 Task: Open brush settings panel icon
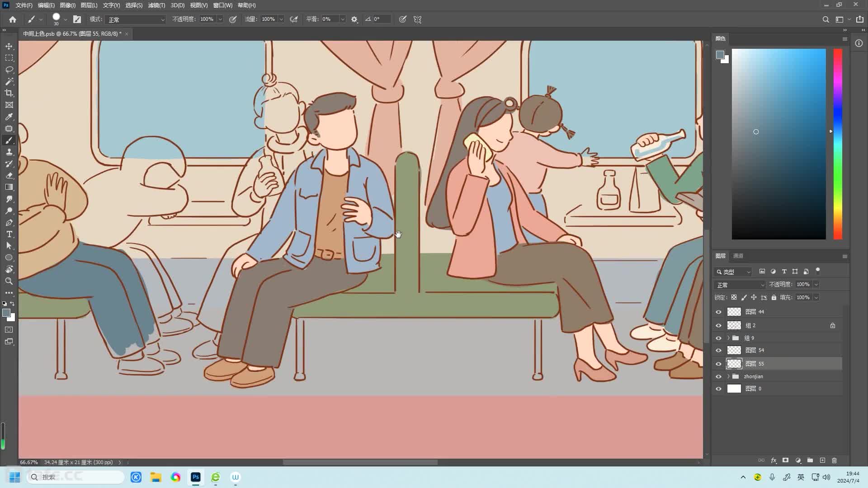point(77,19)
